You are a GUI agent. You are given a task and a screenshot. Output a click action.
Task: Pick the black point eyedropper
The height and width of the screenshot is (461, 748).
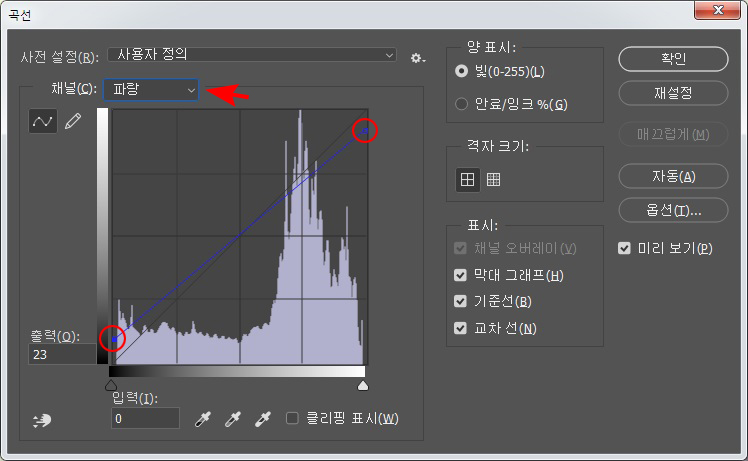click(203, 419)
